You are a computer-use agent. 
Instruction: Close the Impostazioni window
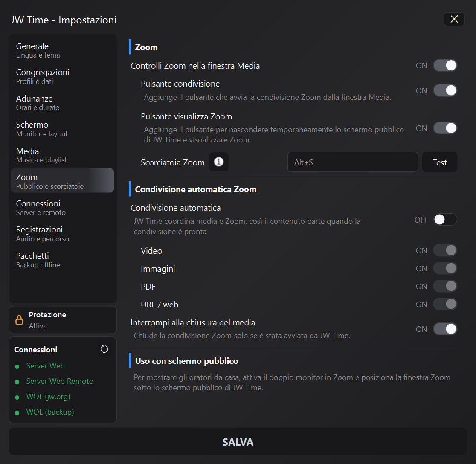[454, 19]
